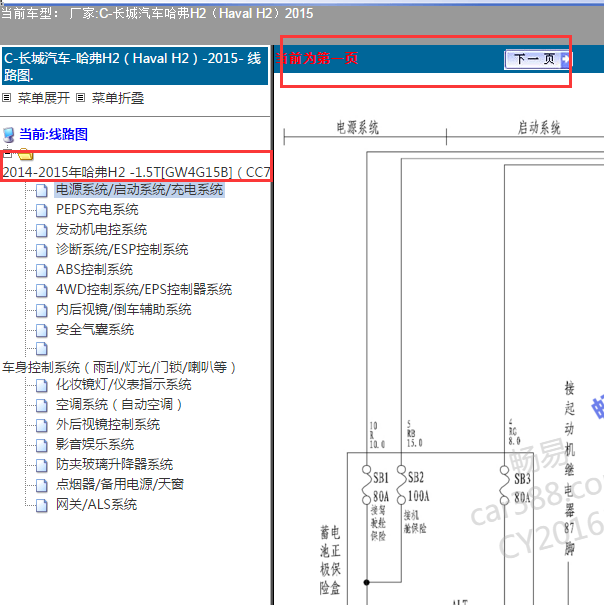The width and height of the screenshot is (604, 605).
Task: Click the 当前:线路图 heading text
Action: [54, 134]
